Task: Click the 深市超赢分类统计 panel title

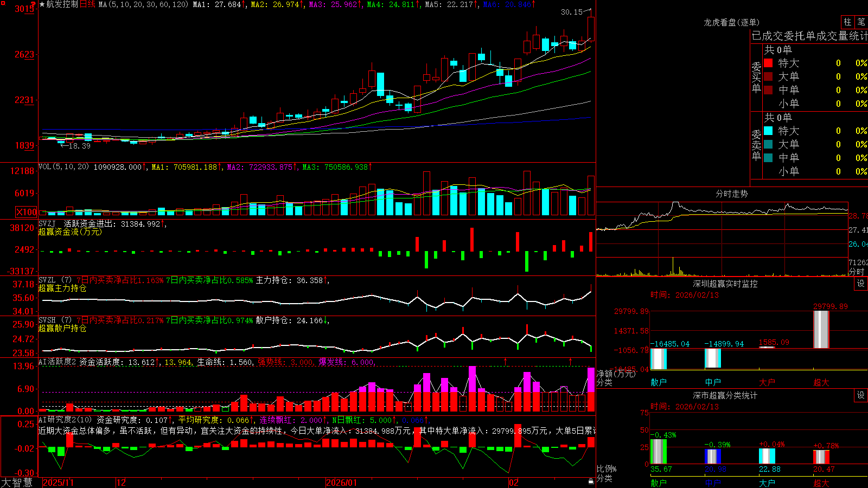Action: [x=725, y=395]
